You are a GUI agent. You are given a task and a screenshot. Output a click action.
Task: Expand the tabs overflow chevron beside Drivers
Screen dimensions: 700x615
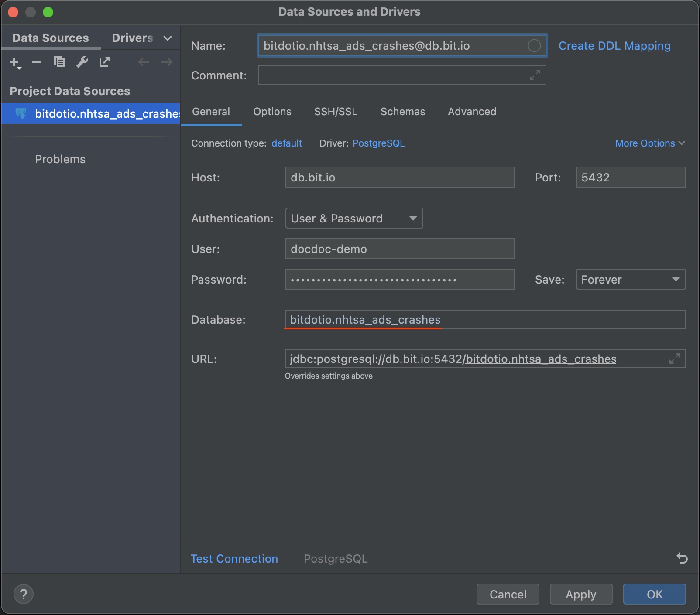tap(168, 38)
